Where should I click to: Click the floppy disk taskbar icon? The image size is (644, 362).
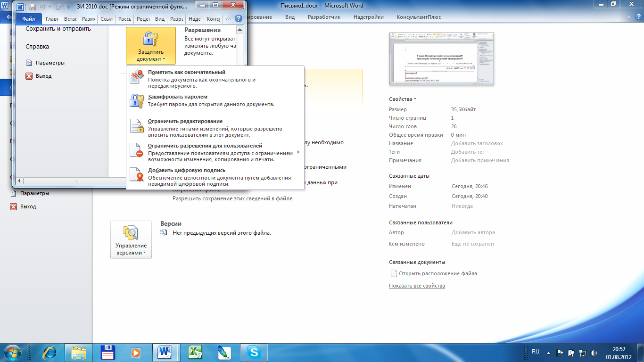(x=108, y=352)
